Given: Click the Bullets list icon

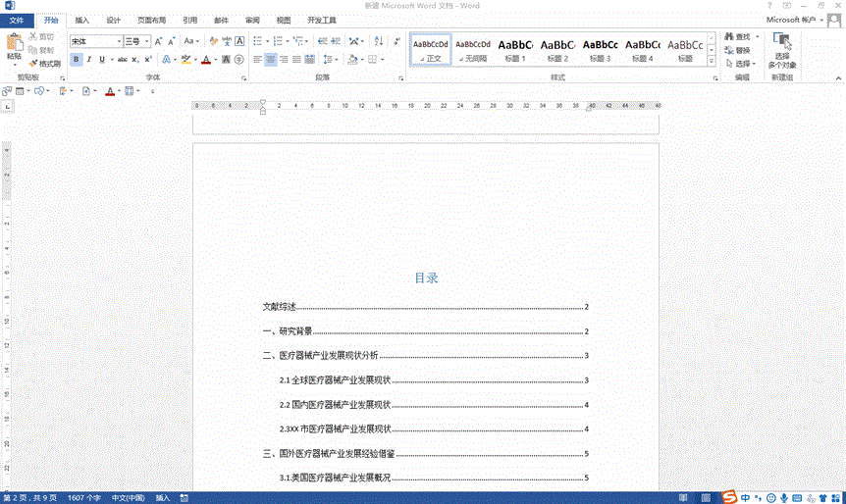Looking at the screenshot, I should tap(258, 41).
